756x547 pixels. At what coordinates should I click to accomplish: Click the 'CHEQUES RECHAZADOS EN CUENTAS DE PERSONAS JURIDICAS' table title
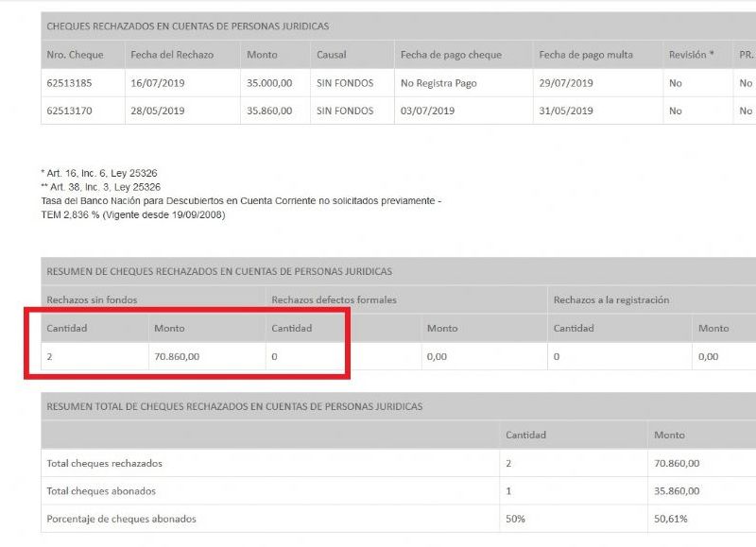187,26
